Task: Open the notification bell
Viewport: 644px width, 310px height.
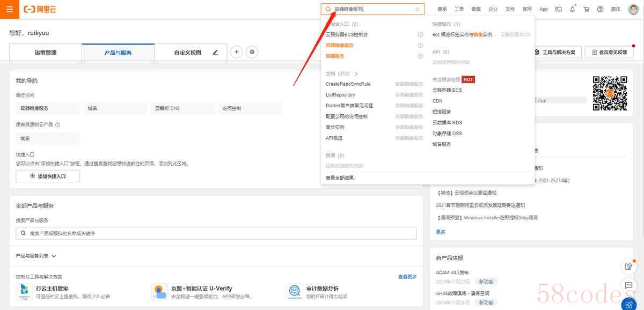Action: [x=572, y=9]
